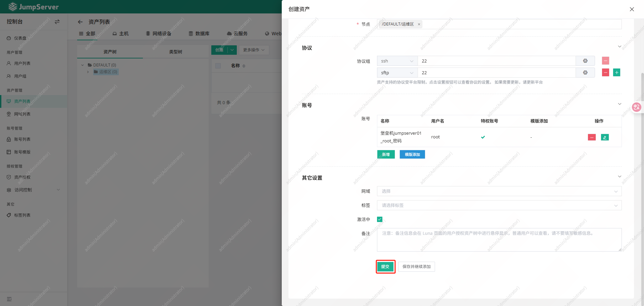Click the translation floating widget
644x306 pixels.
pyautogui.click(x=636, y=107)
